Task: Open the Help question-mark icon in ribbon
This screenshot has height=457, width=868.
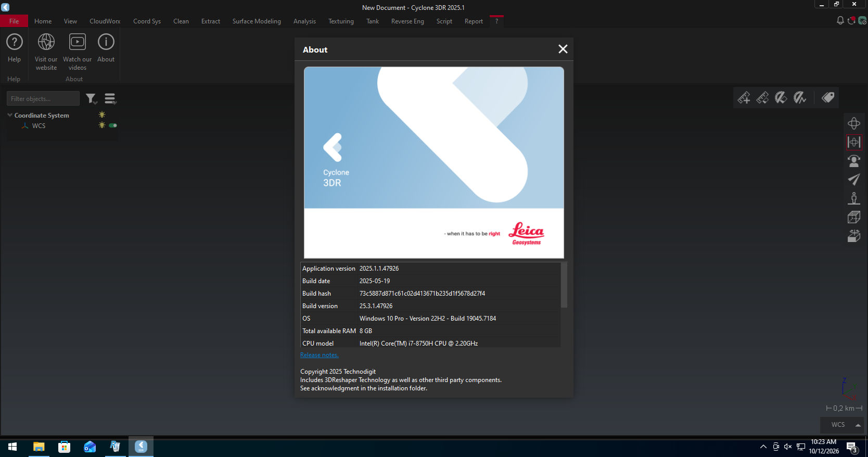Action: coord(15,42)
